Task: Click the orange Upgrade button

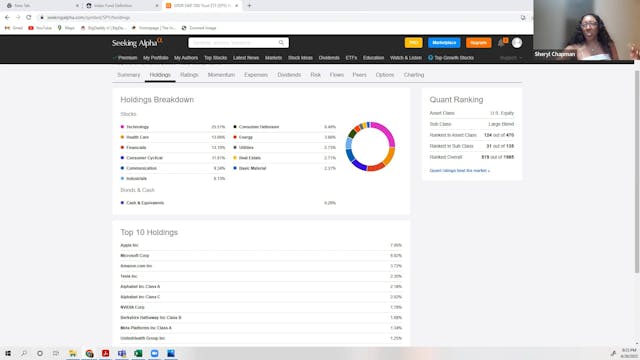Action: [x=478, y=43]
